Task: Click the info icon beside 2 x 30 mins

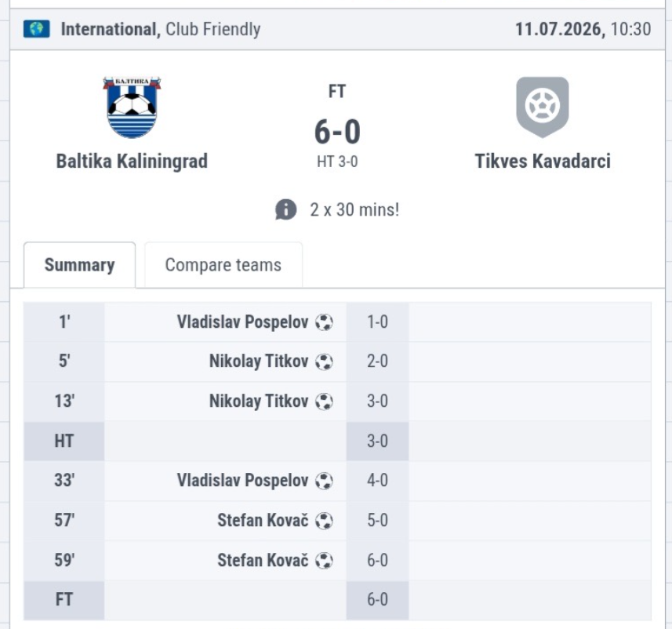Action: point(286,209)
